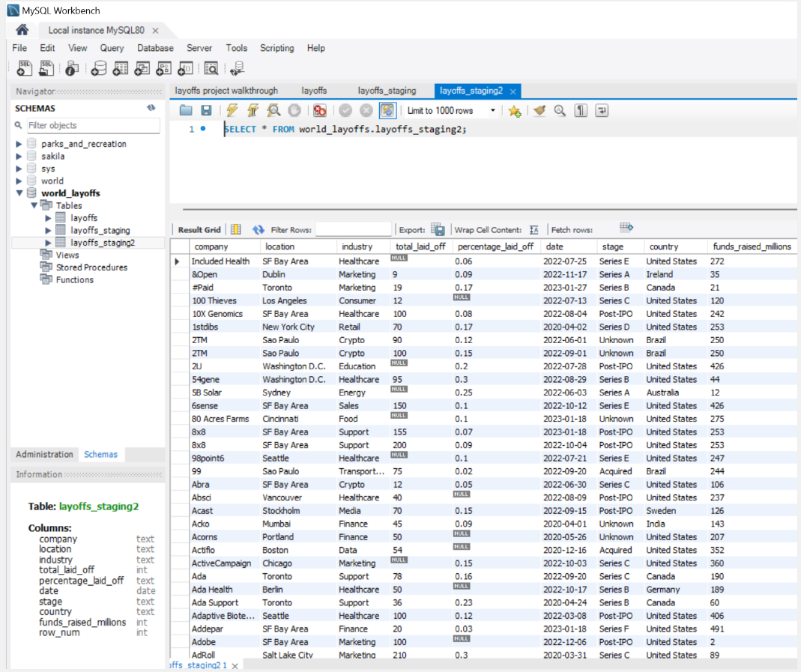Save the SQL script to file
This screenshot has height=672, width=801.
(205, 111)
